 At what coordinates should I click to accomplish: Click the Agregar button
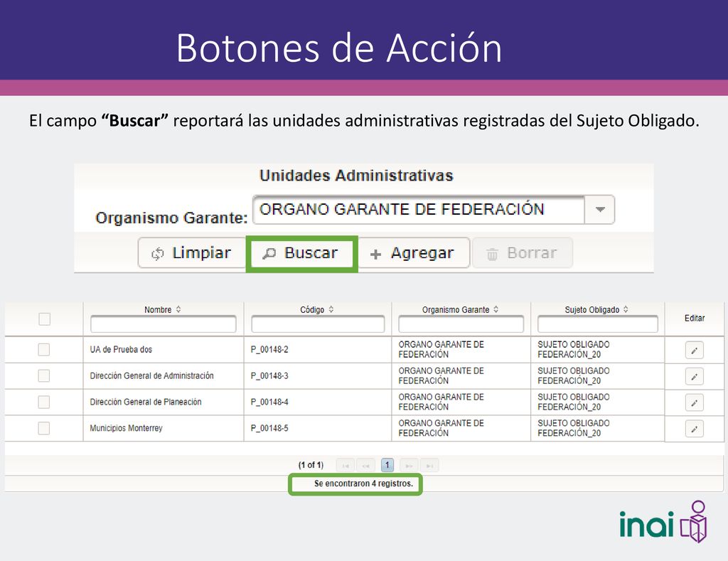pos(413,253)
